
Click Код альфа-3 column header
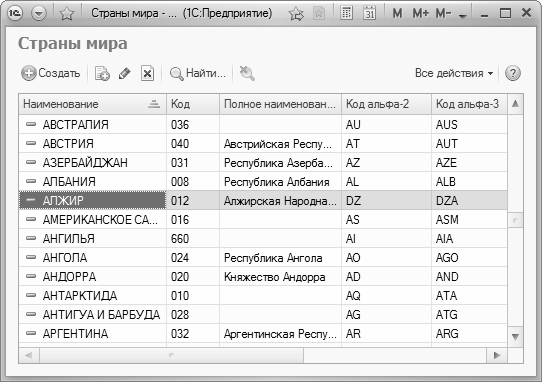pos(469,104)
